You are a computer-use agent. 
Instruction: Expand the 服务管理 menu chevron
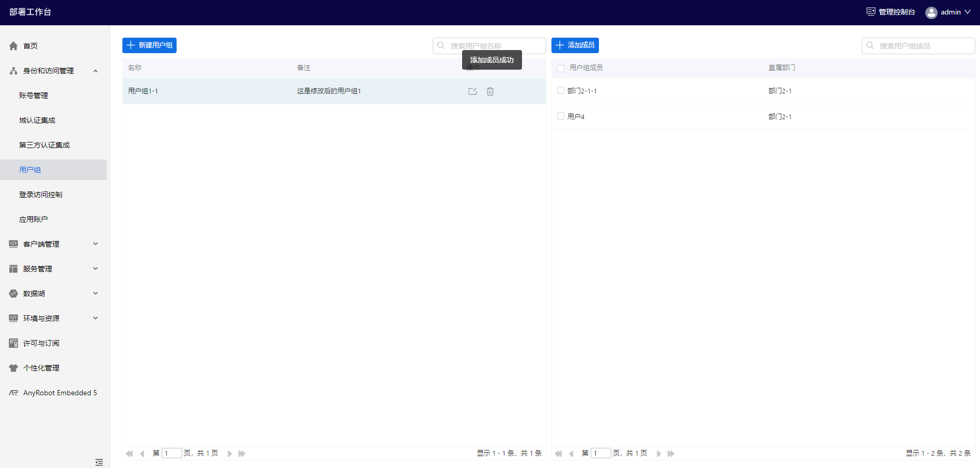tap(96, 268)
